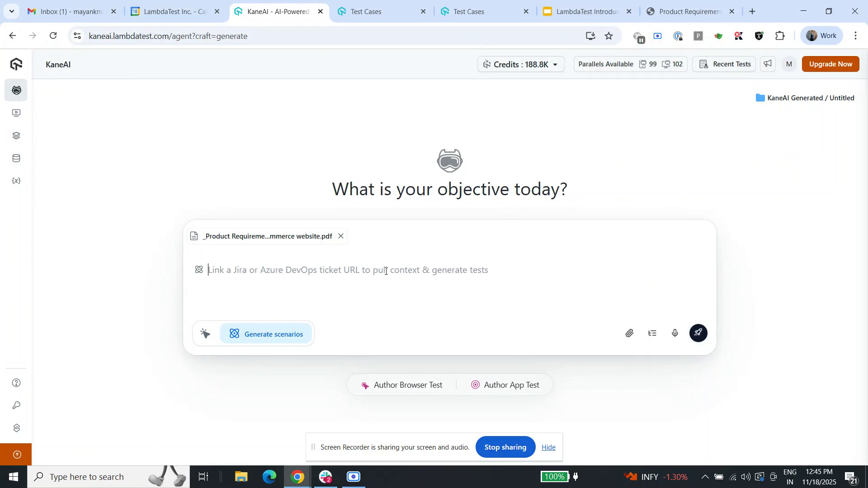Start voice input with the microphone icon

(x=675, y=333)
